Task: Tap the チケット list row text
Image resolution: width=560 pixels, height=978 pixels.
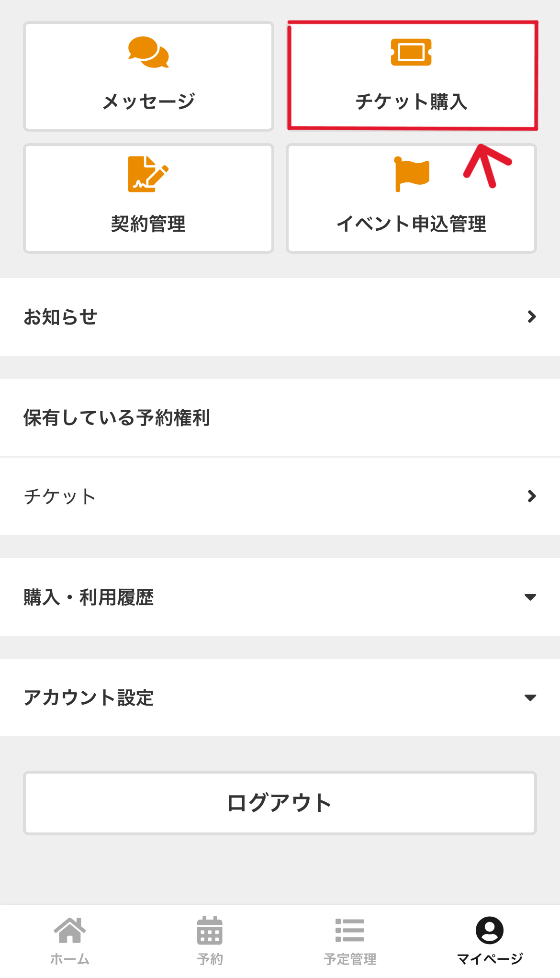Action: pos(60,496)
